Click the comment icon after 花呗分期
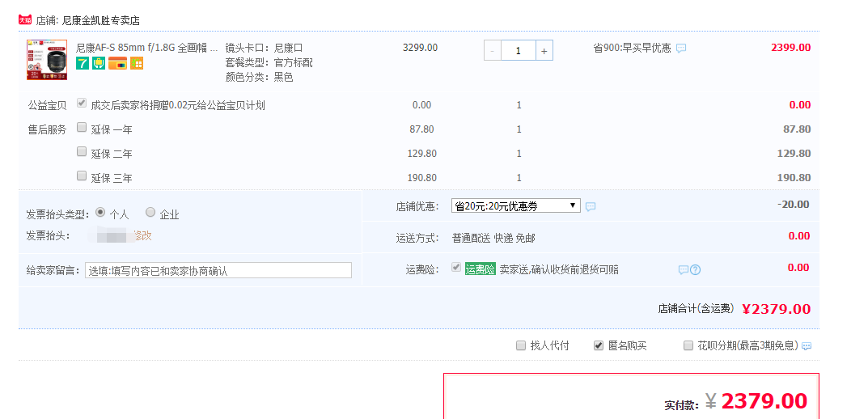Screen dimensions: 868x419 [807, 346]
